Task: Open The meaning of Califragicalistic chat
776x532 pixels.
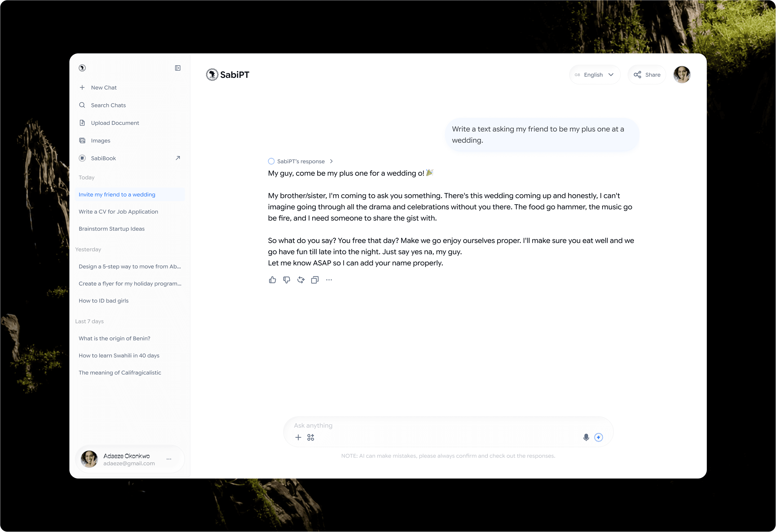Action: pos(120,373)
